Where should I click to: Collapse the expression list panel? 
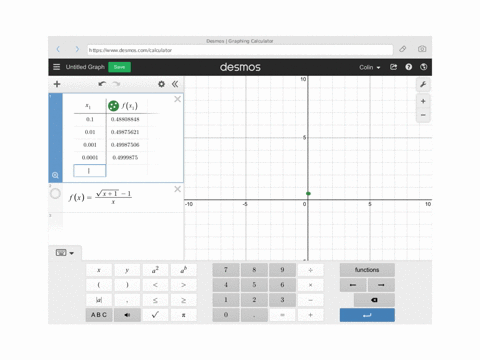point(175,84)
